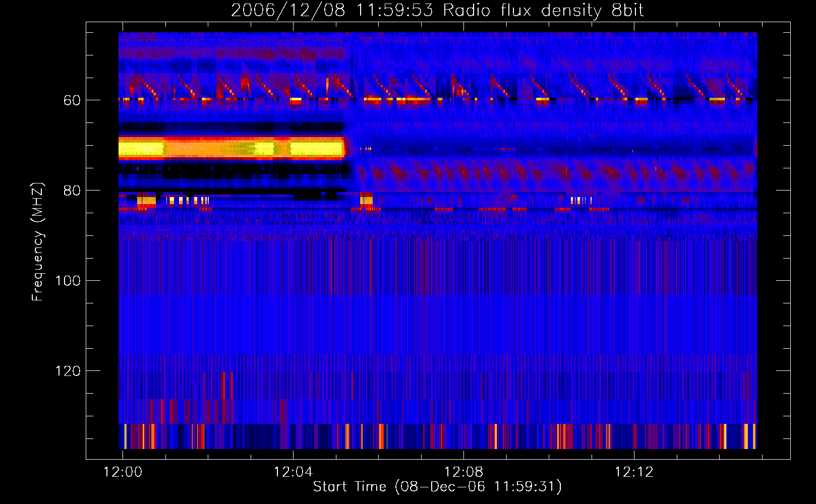The width and height of the screenshot is (816, 504).
Task: Click the 60 frequency tick label
Action: (72, 100)
